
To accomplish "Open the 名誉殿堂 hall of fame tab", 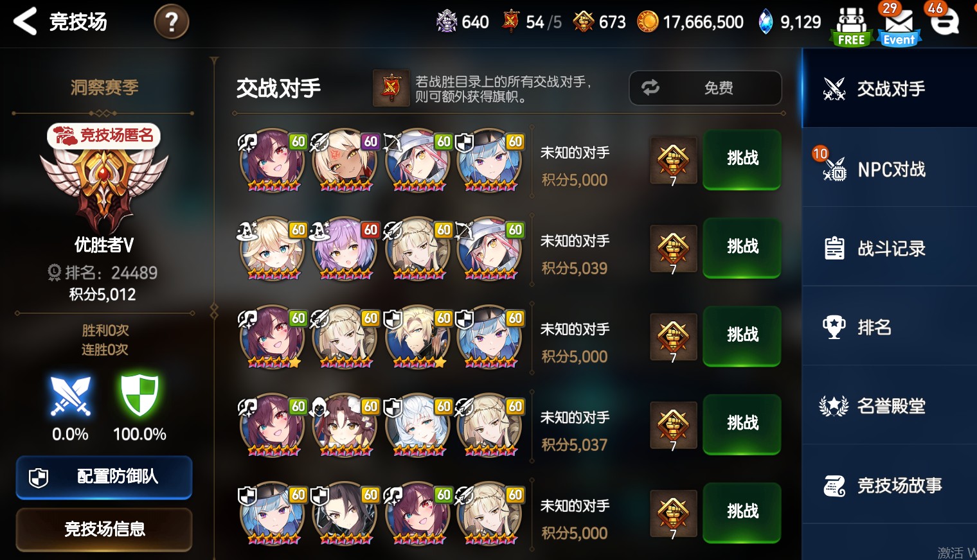I will tap(890, 406).
